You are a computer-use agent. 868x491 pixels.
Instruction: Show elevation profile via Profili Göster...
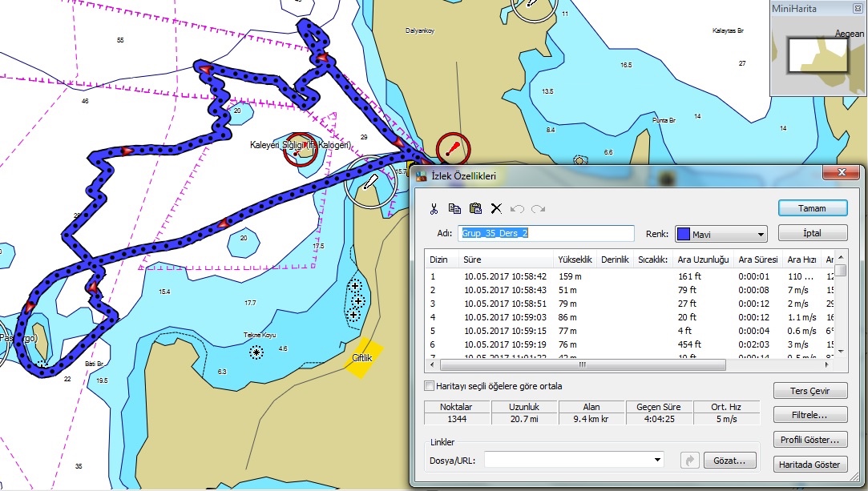coord(809,440)
